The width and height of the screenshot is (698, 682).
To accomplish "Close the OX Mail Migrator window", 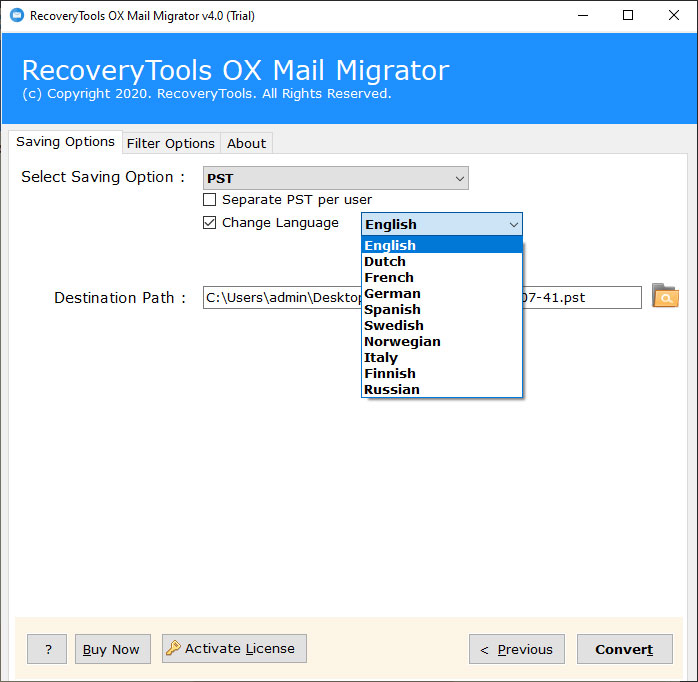I will tap(674, 15).
